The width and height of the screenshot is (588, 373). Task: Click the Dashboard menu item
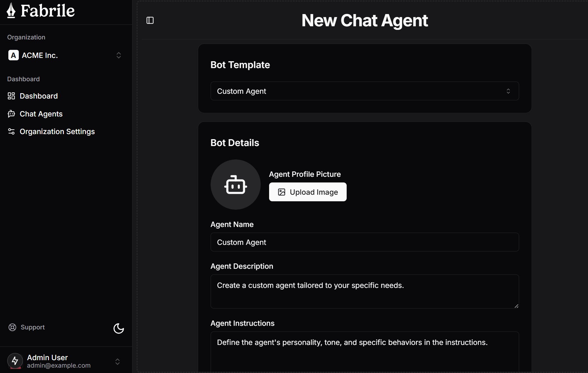click(38, 96)
